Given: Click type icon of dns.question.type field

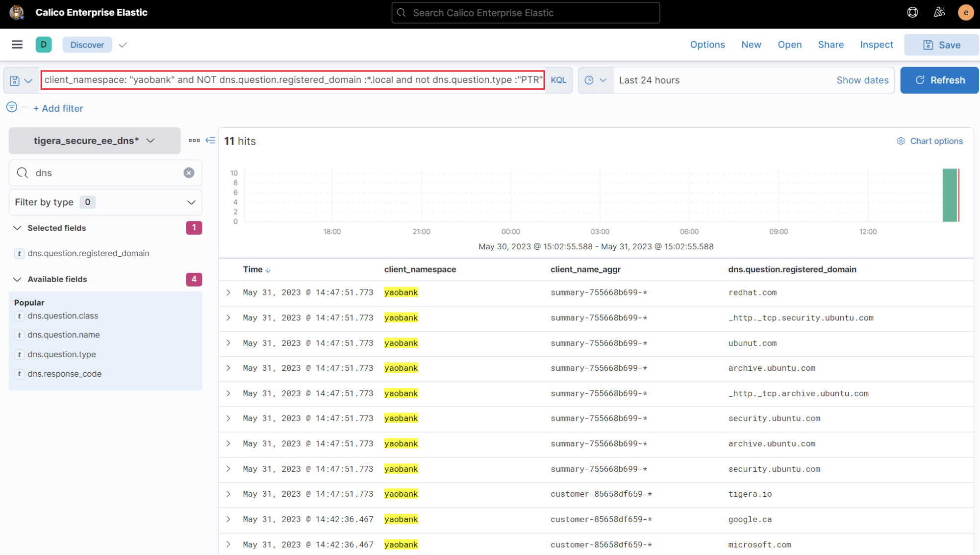Looking at the screenshot, I should coord(19,355).
